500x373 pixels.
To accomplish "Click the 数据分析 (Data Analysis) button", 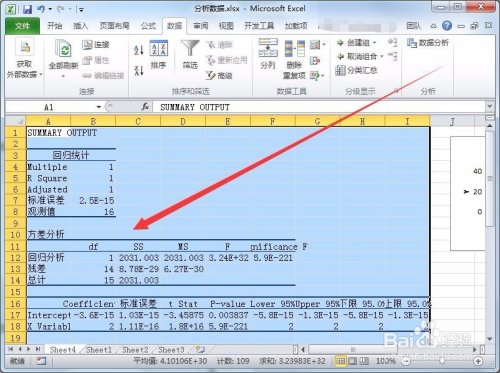I will 428,43.
